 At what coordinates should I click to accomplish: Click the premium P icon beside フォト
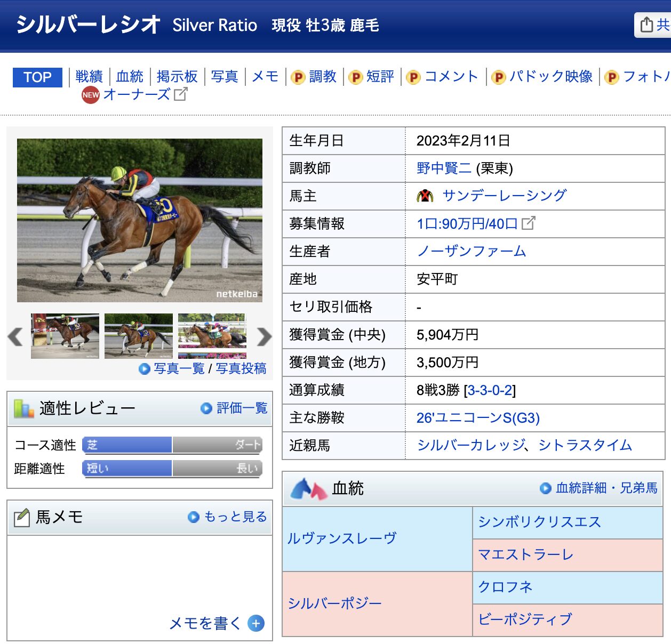click(x=612, y=77)
